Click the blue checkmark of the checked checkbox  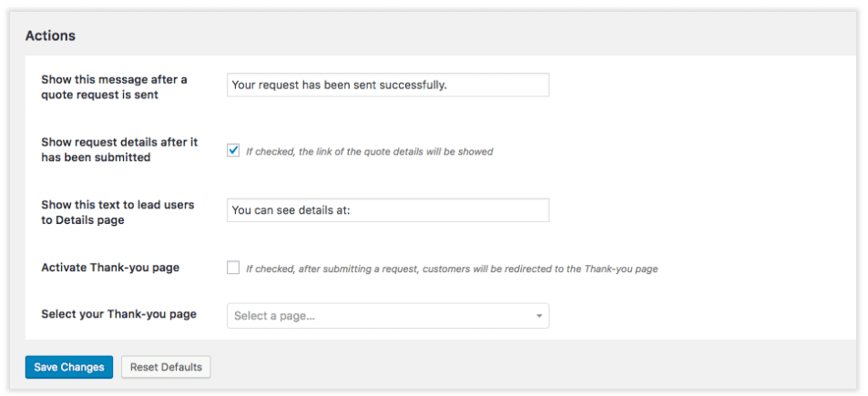point(233,150)
